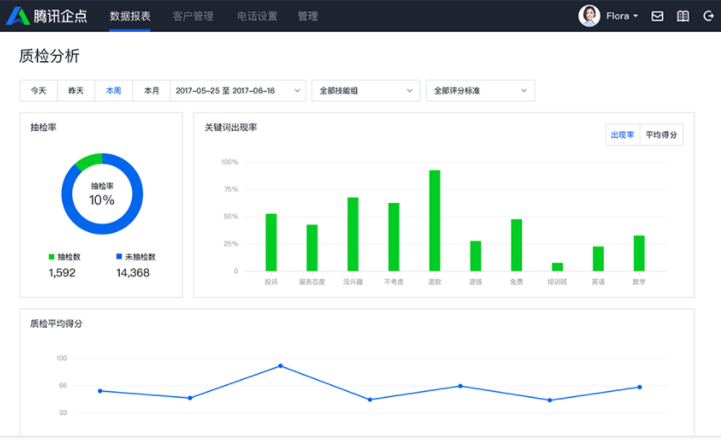The width and height of the screenshot is (721, 444).
Task: Click the 服务态度 bar in chart
Action: click(312, 248)
